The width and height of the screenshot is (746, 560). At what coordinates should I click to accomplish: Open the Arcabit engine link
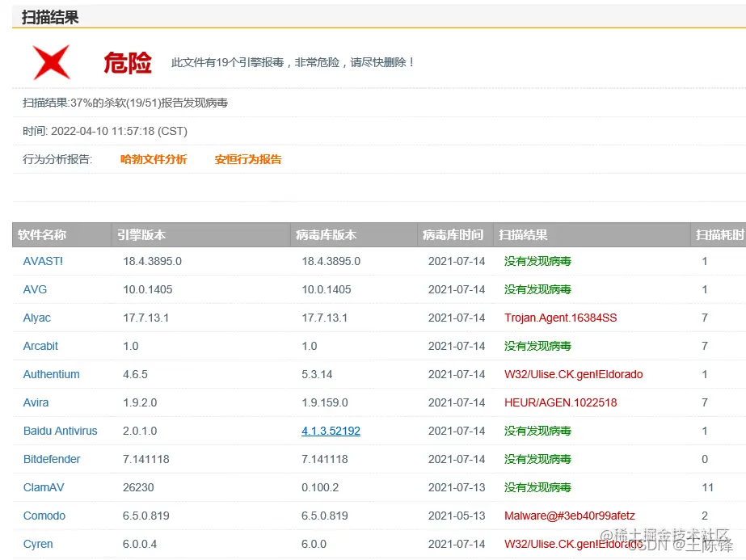[40, 346]
